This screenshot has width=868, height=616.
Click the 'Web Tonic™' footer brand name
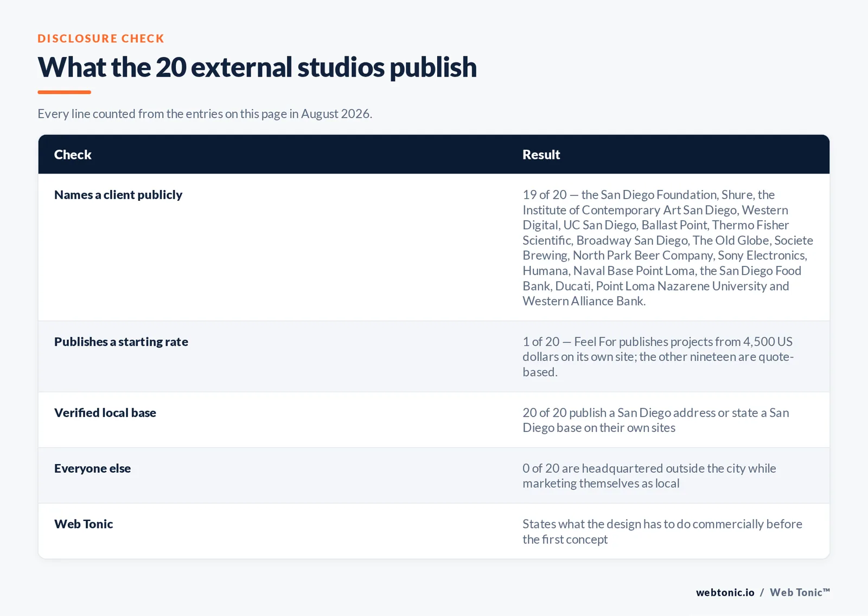[800, 593]
